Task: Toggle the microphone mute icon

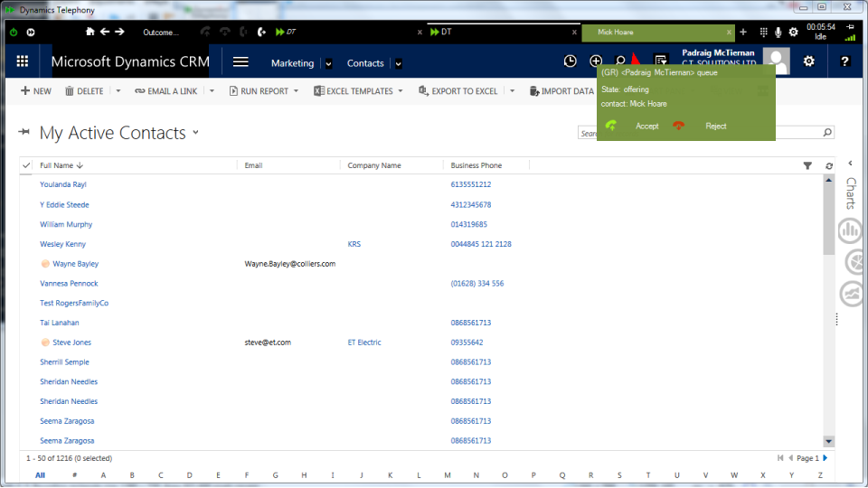Action: [x=778, y=33]
